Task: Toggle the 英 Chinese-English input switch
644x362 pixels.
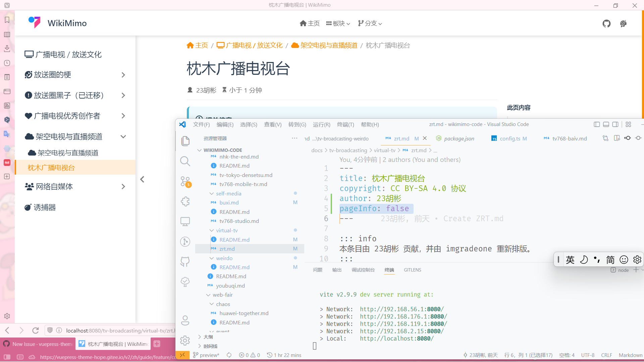Action: click(570, 259)
